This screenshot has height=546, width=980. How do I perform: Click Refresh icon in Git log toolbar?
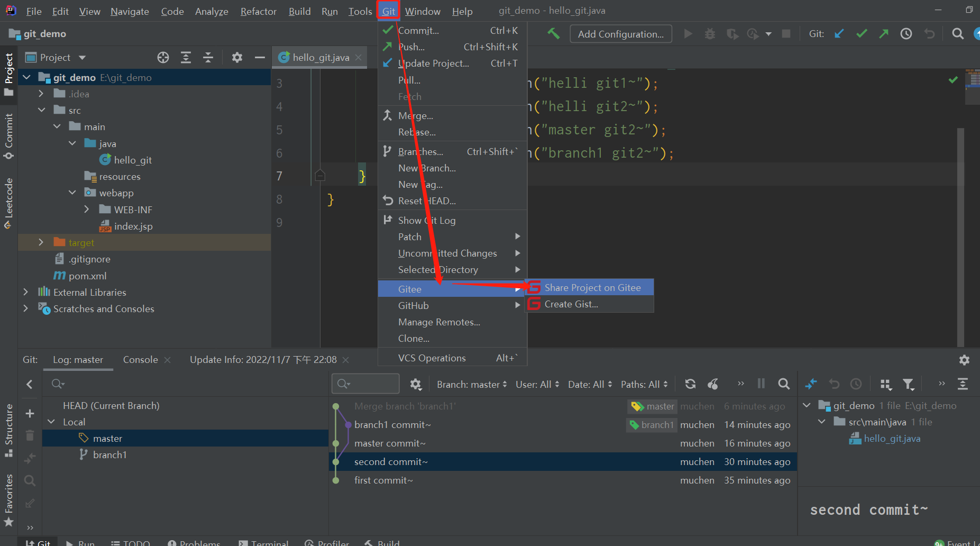[x=690, y=384]
